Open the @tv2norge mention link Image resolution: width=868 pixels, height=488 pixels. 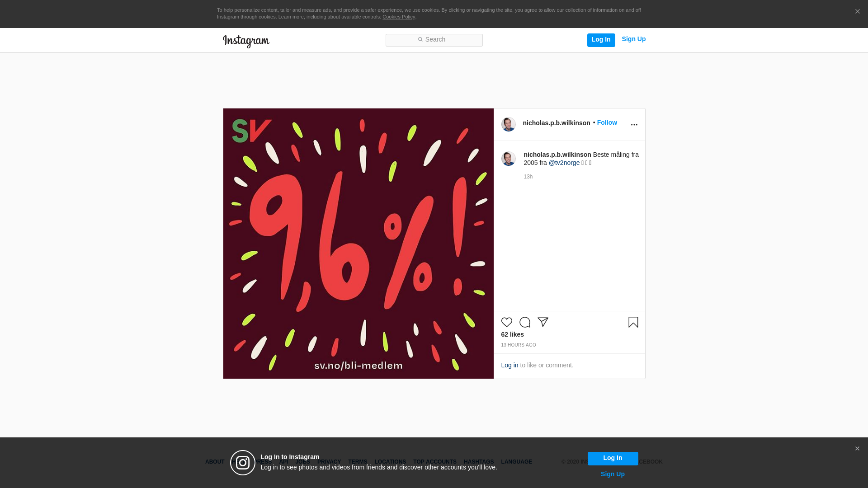click(x=564, y=163)
